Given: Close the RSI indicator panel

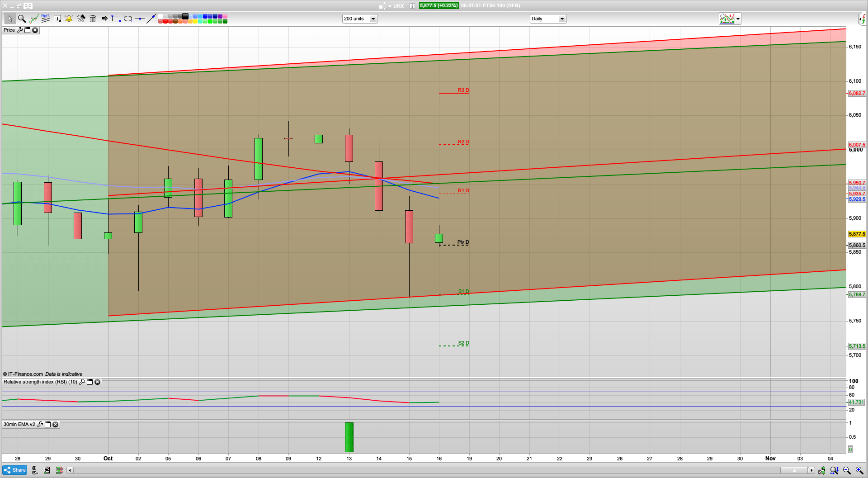Looking at the screenshot, I should click(97, 382).
